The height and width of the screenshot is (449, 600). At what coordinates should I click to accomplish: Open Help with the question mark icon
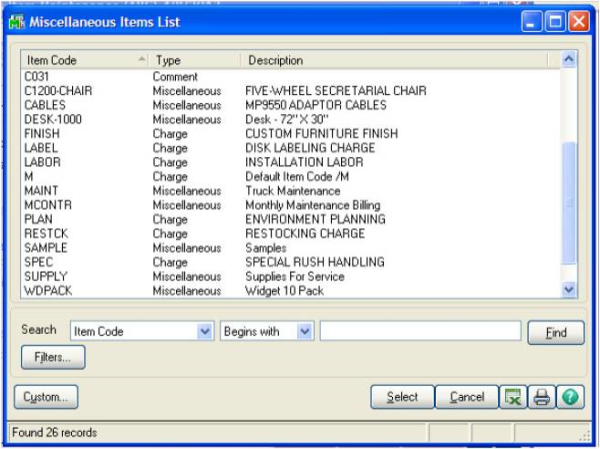(570, 397)
